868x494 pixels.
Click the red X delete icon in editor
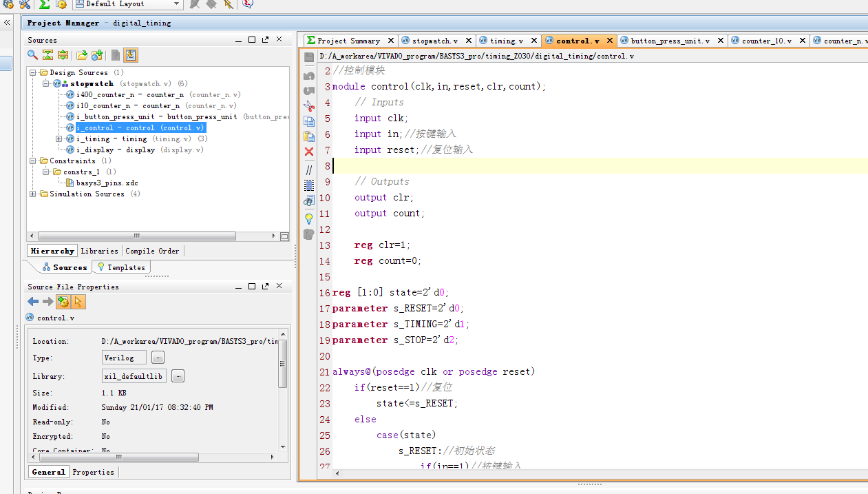click(309, 152)
